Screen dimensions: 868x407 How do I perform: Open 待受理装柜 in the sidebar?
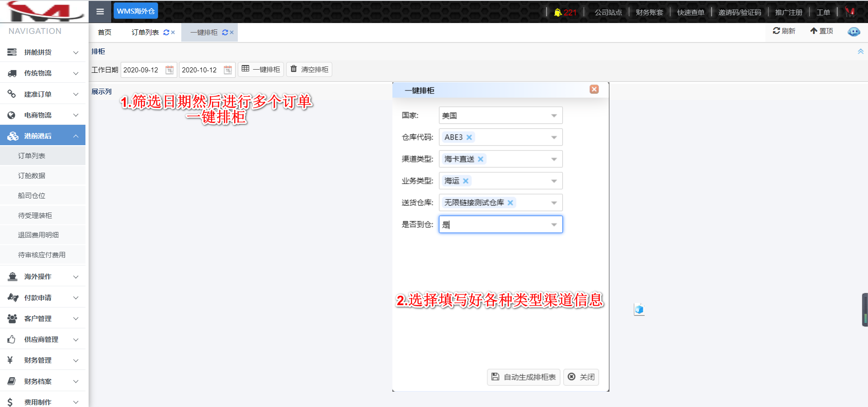pyautogui.click(x=42, y=215)
